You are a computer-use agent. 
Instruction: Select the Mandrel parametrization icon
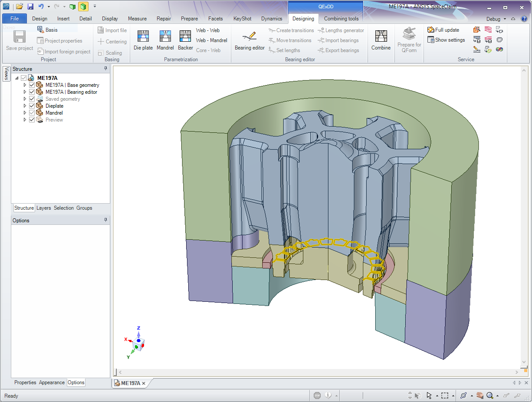pos(165,36)
